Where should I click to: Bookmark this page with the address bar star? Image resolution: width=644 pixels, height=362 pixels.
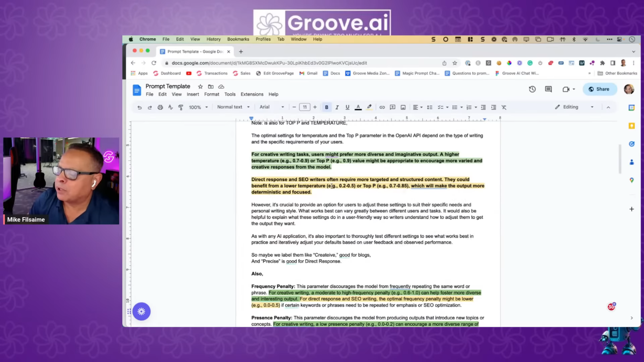click(455, 63)
